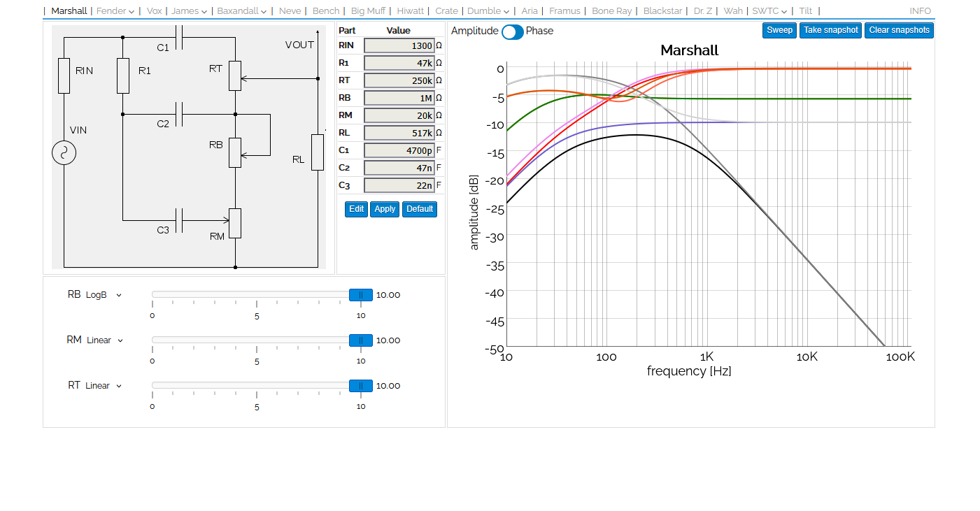Switch to the Vox tone stack
Screen dimensions: 980x511
coord(154,11)
